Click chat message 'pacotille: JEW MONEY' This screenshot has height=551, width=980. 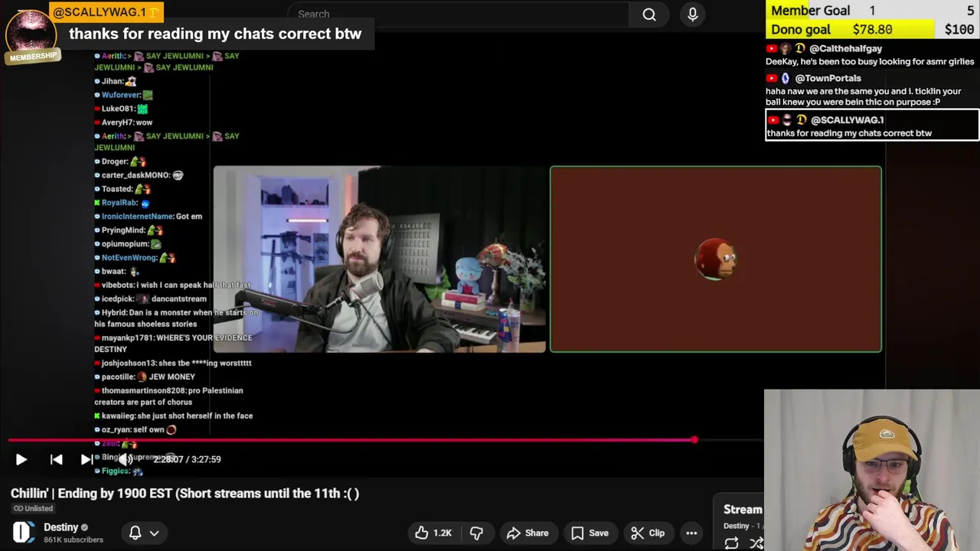tap(145, 377)
